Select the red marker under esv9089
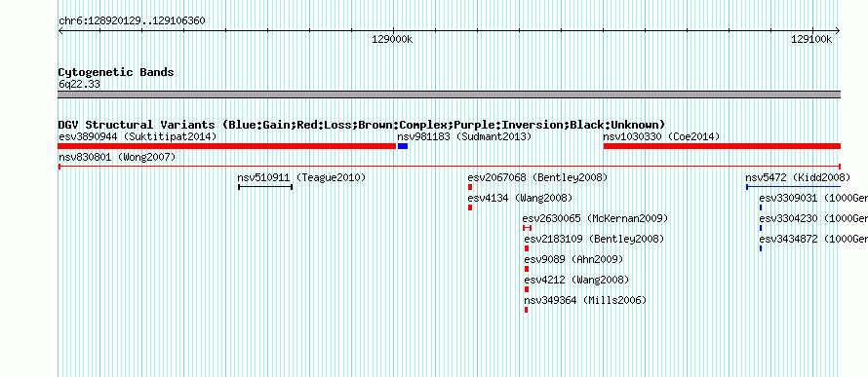The width and height of the screenshot is (868, 377). click(x=527, y=269)
